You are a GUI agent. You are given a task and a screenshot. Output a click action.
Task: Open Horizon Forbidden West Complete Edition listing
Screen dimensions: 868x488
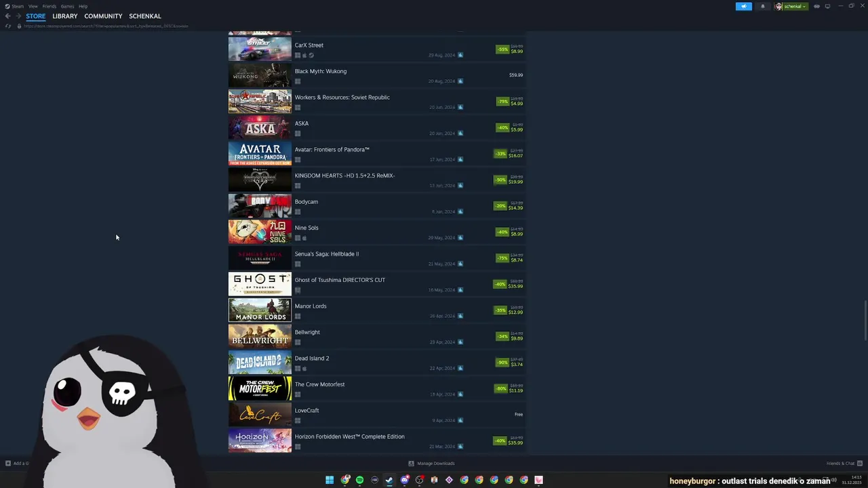[376, 441]
